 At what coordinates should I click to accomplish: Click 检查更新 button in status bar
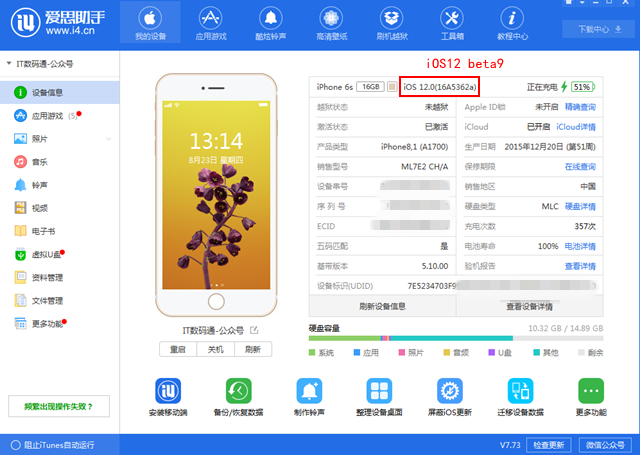tap(549, 445)
